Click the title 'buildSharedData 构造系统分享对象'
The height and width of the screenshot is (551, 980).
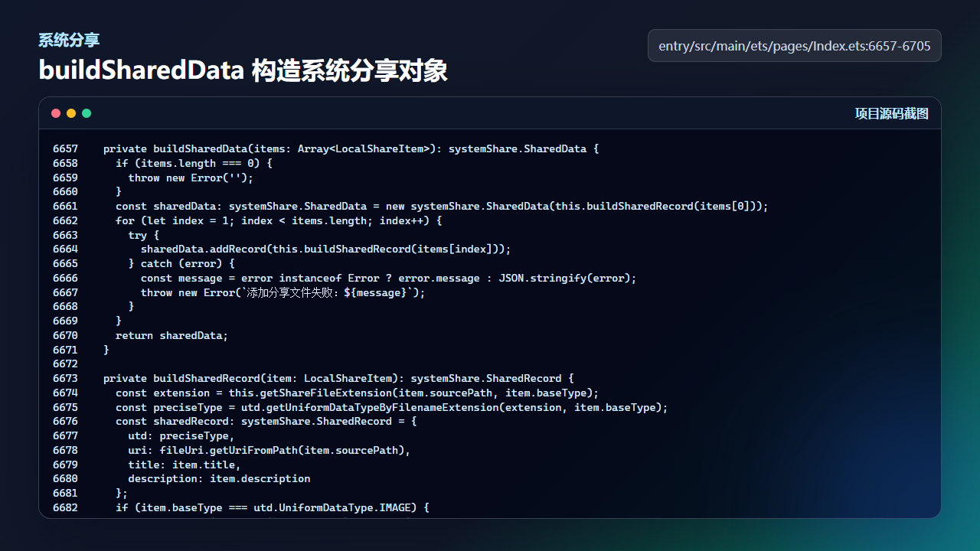point(243,71)
